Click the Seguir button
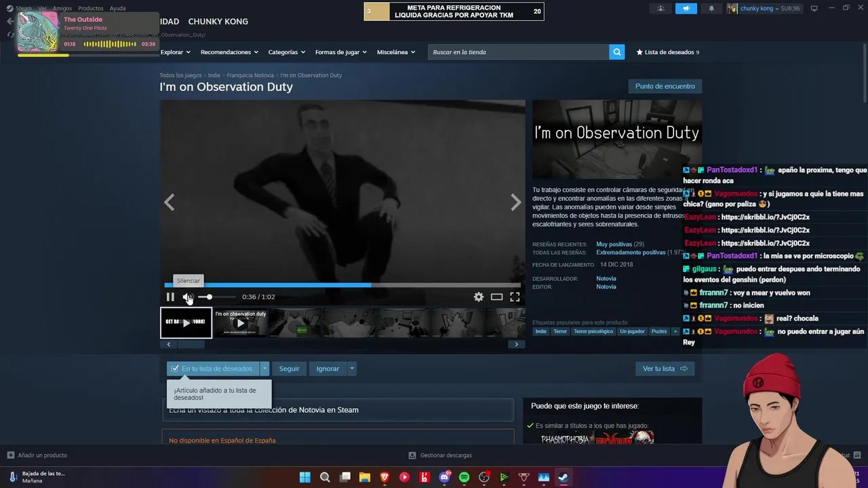The height and width of the screenshot is (488, 868). tap(289, 369)
